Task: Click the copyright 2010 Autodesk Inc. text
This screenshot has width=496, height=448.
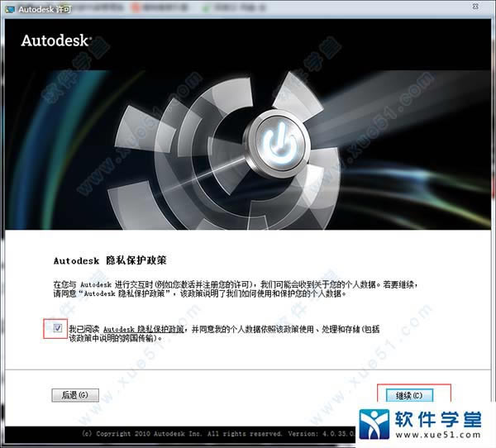Action: (218, 434)
